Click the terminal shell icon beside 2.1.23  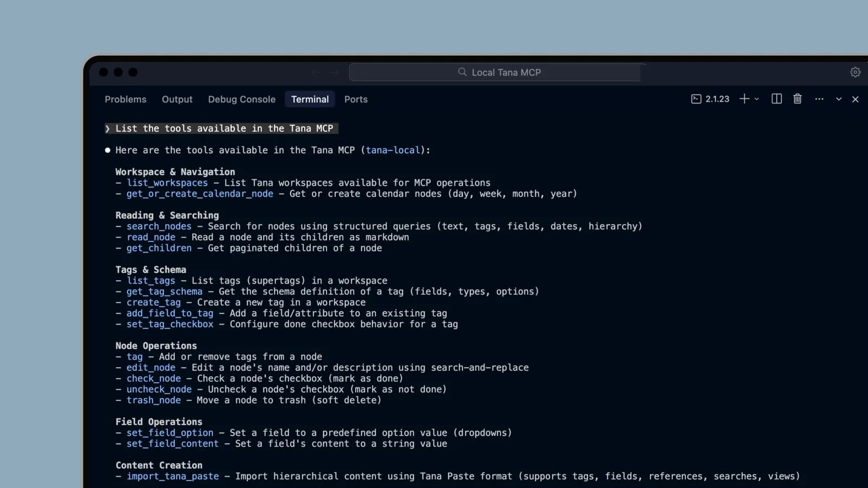[x=696, y=99]
